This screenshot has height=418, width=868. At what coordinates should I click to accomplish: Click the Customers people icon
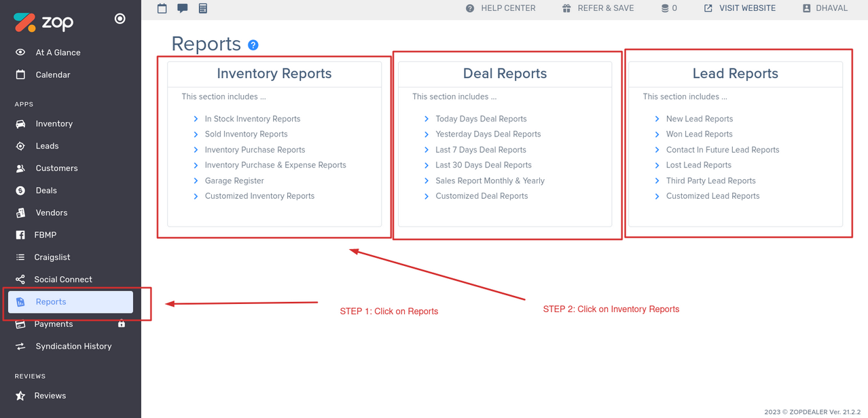click(20, 168)
